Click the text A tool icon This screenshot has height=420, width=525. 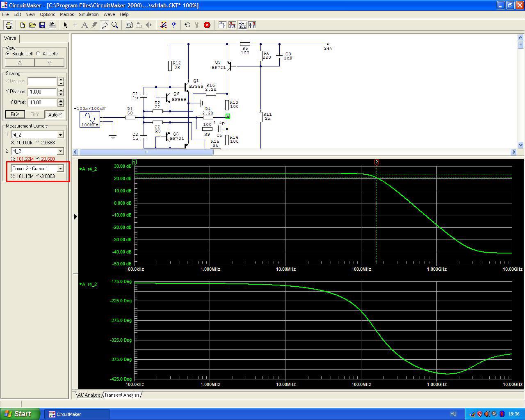(84, 25)
